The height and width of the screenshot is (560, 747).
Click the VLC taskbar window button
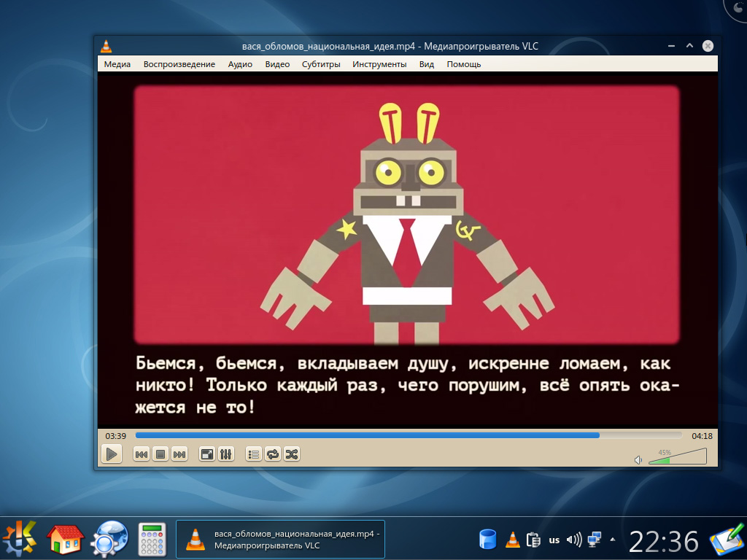(281, 540)
